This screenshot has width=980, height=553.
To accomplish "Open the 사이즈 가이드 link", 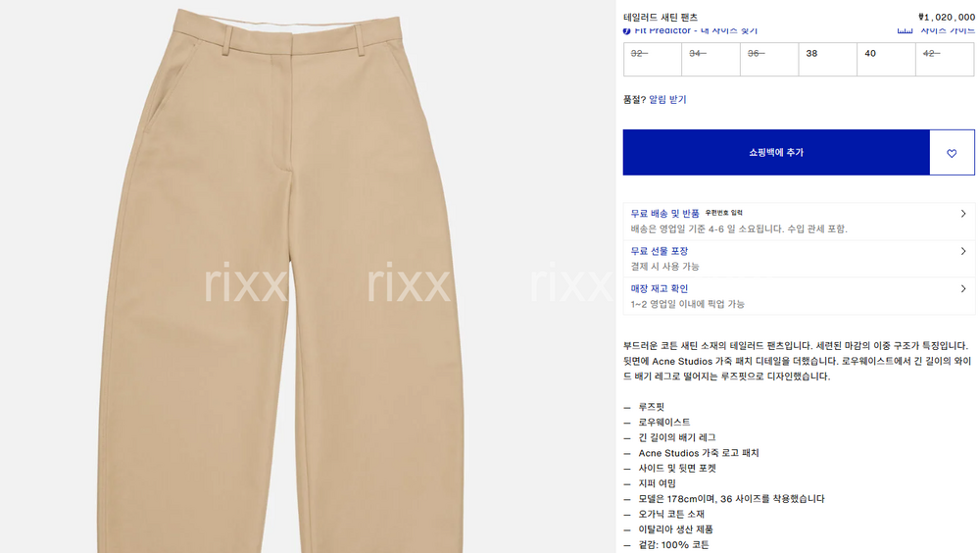I will 948,30.
